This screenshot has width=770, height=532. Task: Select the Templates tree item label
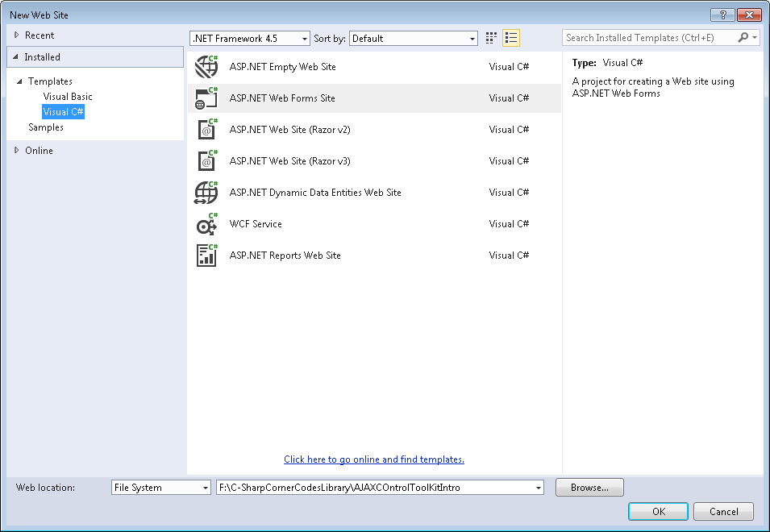pyautogui.click(x=50, y=81)
